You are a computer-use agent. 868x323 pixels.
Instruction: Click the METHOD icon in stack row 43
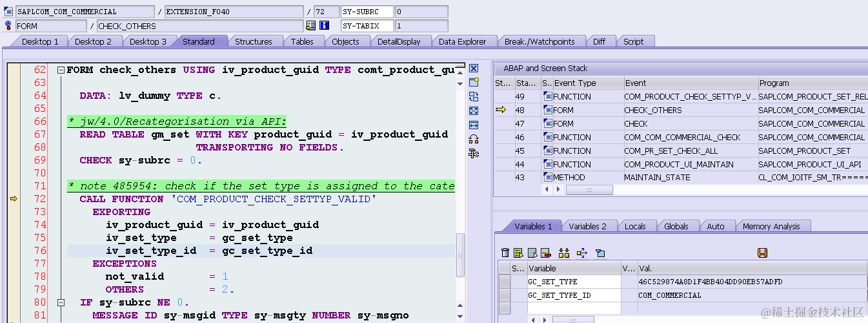pyautogui.click(x=547, y=177)
